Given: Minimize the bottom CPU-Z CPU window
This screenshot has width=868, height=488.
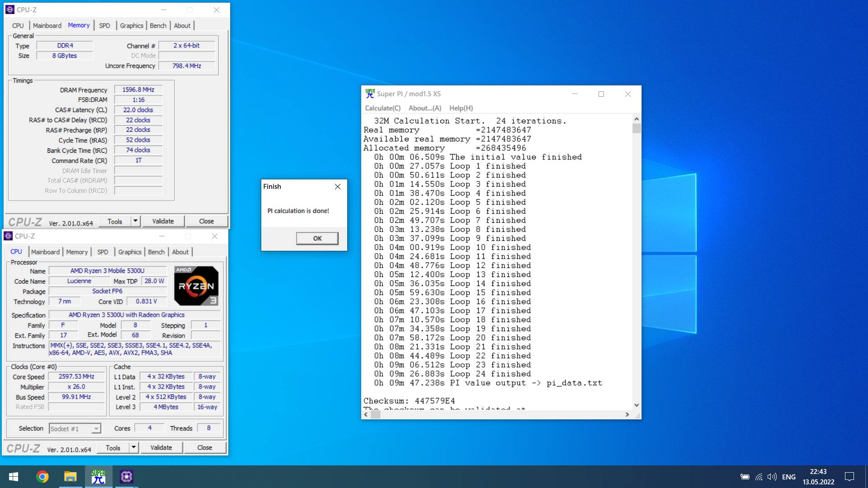Looking at the screenshot, I should [x=162, y=236].
